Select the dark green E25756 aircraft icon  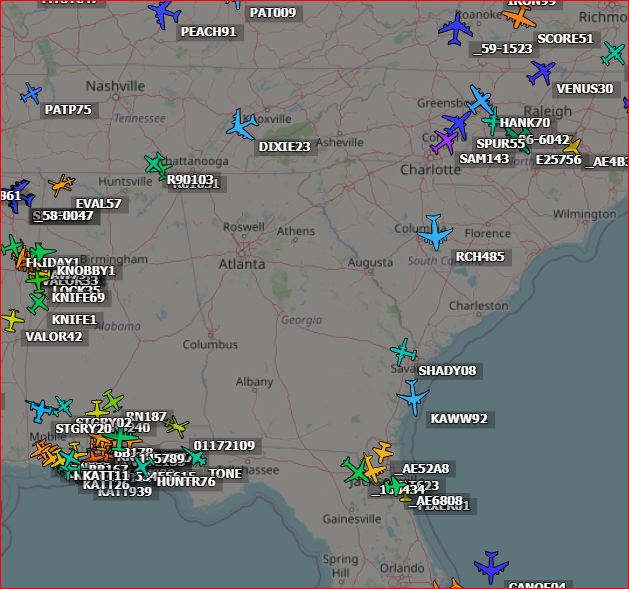click(x=518, y=140)
